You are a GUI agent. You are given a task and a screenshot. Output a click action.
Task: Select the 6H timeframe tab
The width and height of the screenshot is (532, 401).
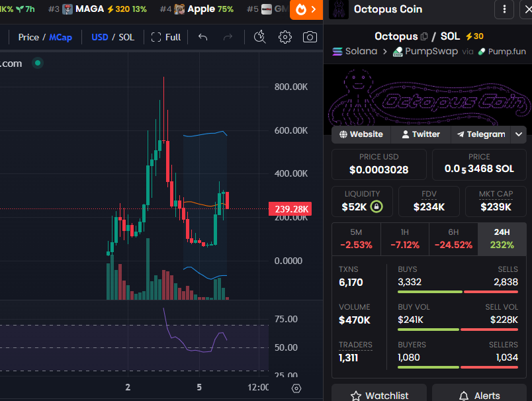(453, 239)
